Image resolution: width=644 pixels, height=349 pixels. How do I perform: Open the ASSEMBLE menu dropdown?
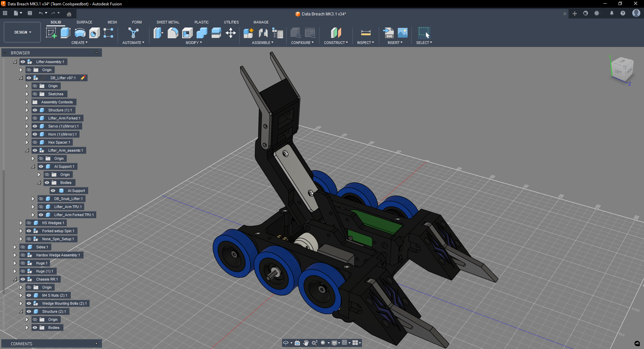point(263,43)
